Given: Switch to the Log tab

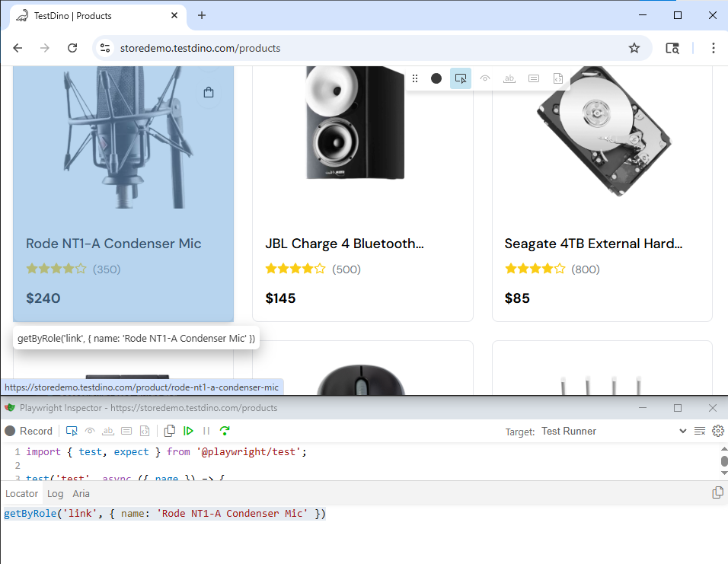Looking at the screenshot, I should pyautogui.click(x=56, y=494).
